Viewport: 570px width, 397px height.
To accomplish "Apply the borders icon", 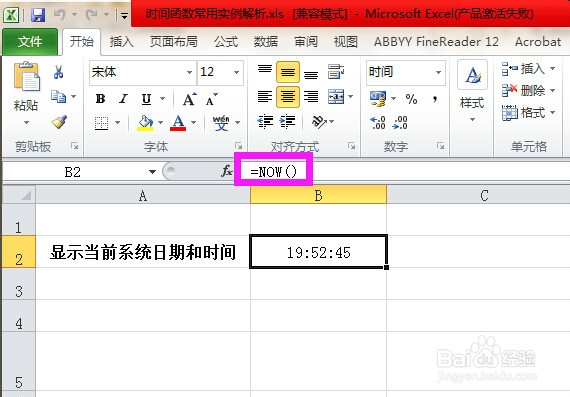I will point(101,123).
